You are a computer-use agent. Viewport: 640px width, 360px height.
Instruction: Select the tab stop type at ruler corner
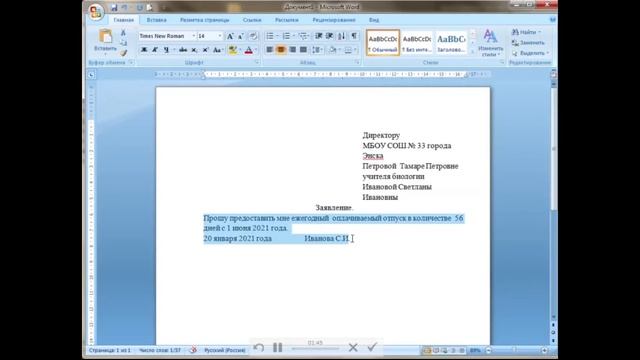click(x=91, y=75)
